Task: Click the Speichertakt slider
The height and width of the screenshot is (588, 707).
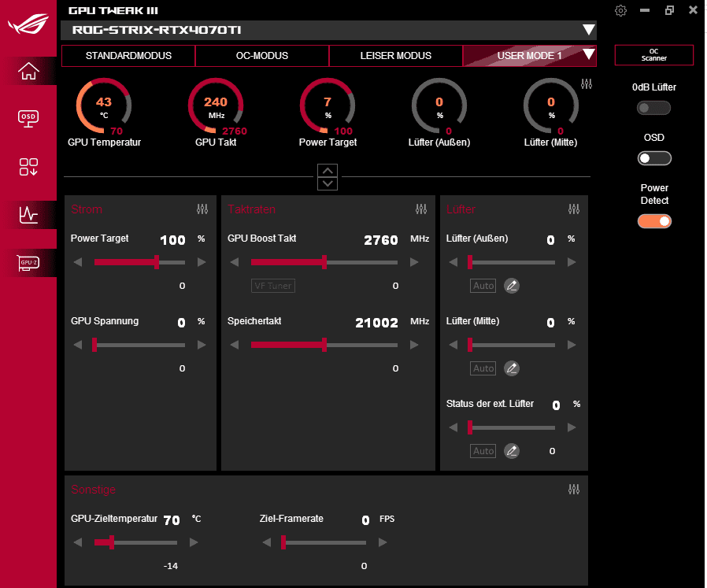Action: pos(324,345)
